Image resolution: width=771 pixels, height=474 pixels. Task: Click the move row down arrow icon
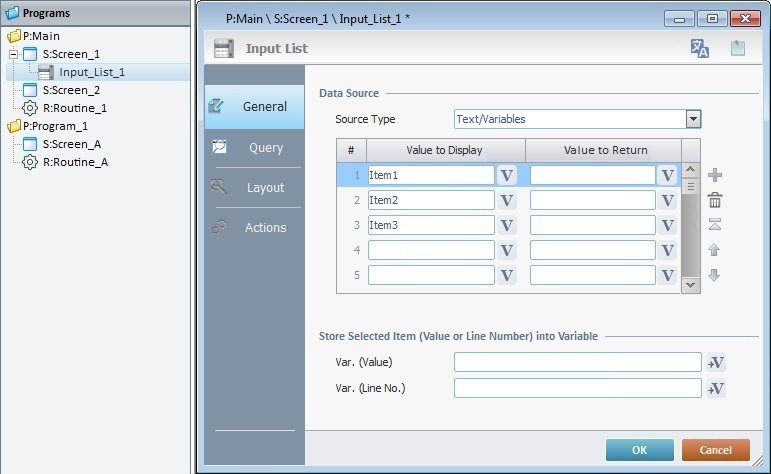[715, 275]
